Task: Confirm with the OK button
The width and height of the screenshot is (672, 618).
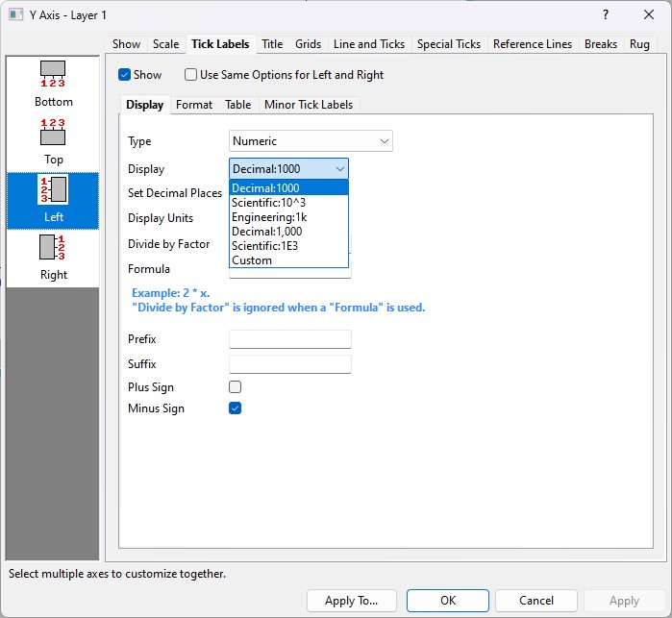Action: 448,601
